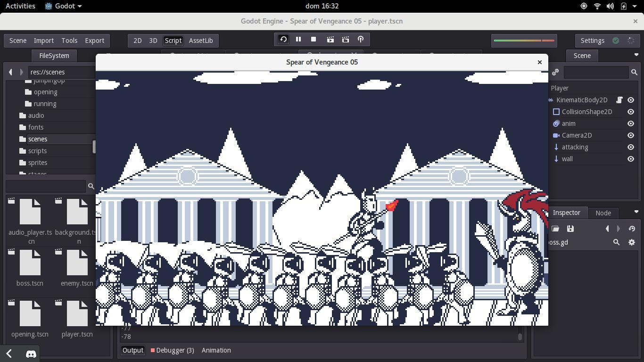Expand the Inspector dock options arrow
This screenshot has width=644, height=362.
click(636, 212)
